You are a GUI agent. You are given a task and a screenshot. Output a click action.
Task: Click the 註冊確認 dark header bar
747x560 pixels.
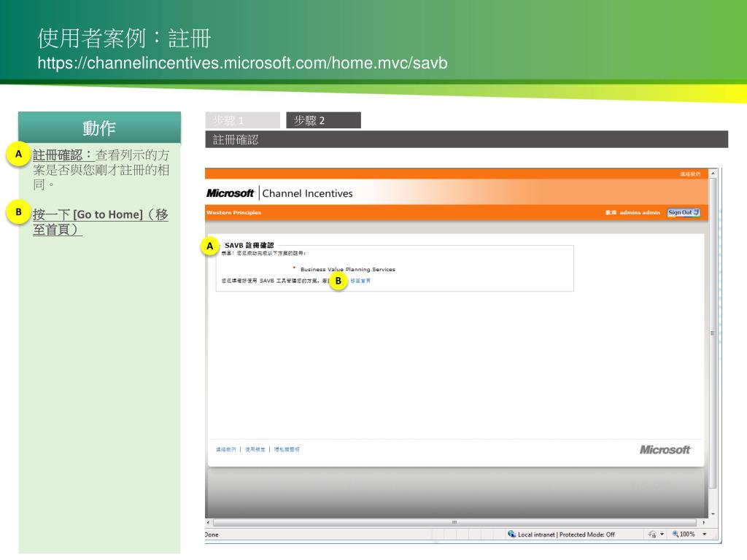466,139
